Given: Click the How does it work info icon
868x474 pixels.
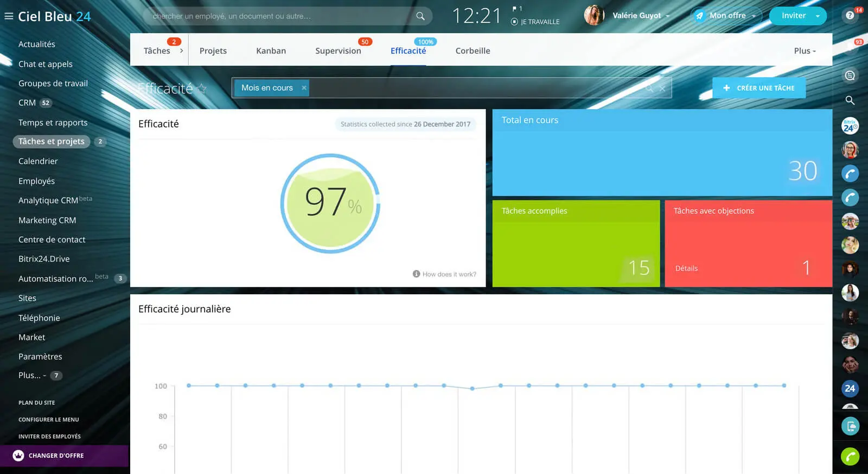Looking at the screenshot, I should click(x=416, y=274).
